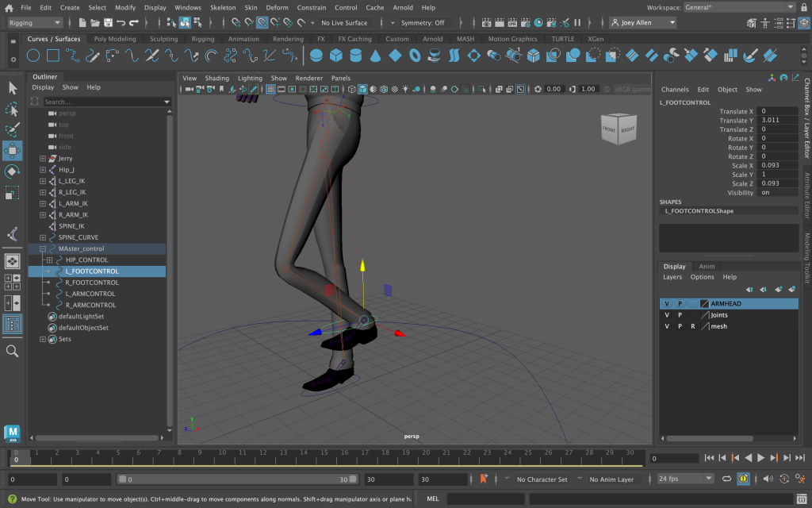Click the NURBS circle shelf icon

coord(33,56)
